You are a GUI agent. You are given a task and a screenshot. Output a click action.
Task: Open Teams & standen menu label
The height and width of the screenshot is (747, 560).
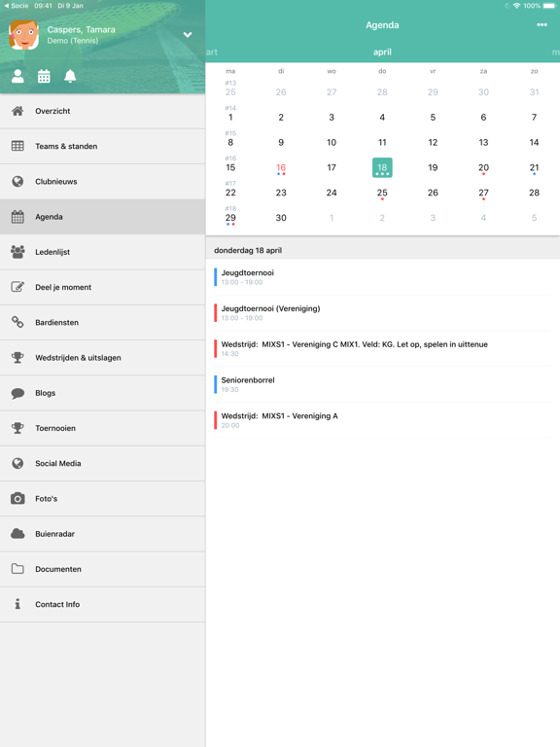coord(66,146)
